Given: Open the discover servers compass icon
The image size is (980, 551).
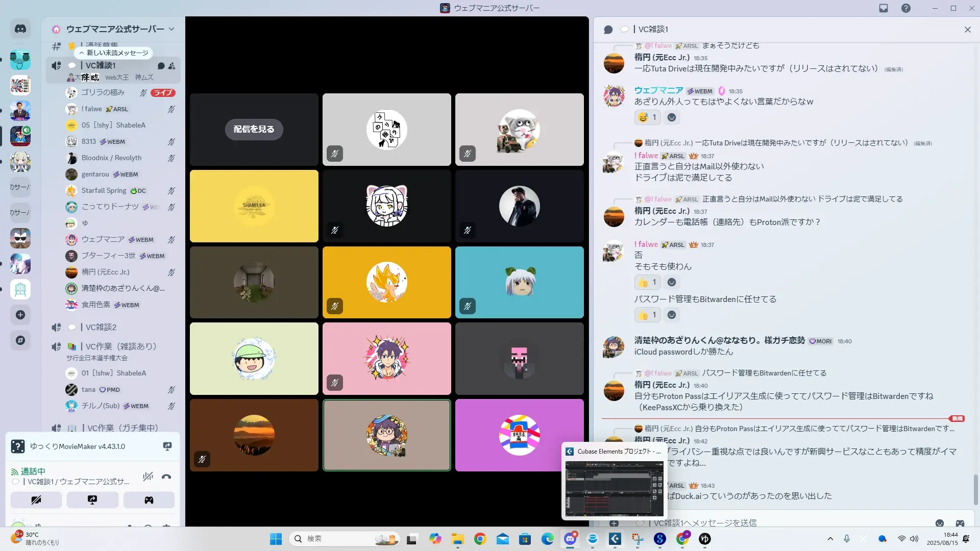Looking at the screenshot, I should (x=20, y=340).
